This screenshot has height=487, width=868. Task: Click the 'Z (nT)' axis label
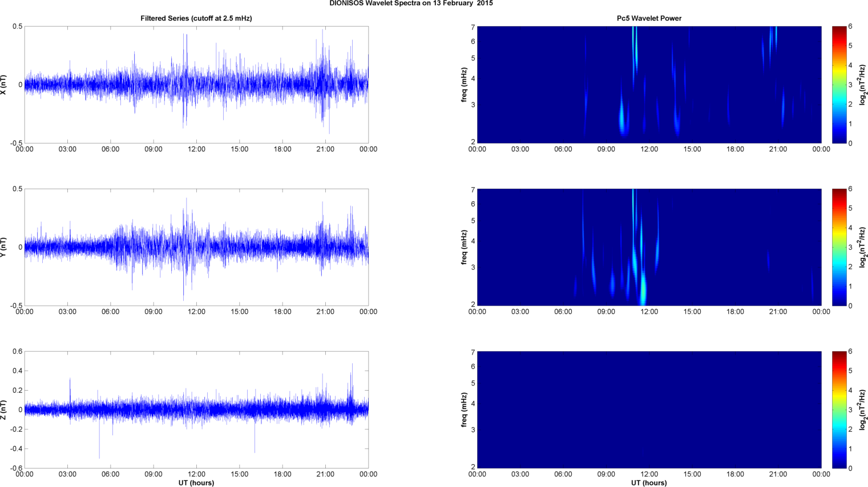click(x=4, y=410)
